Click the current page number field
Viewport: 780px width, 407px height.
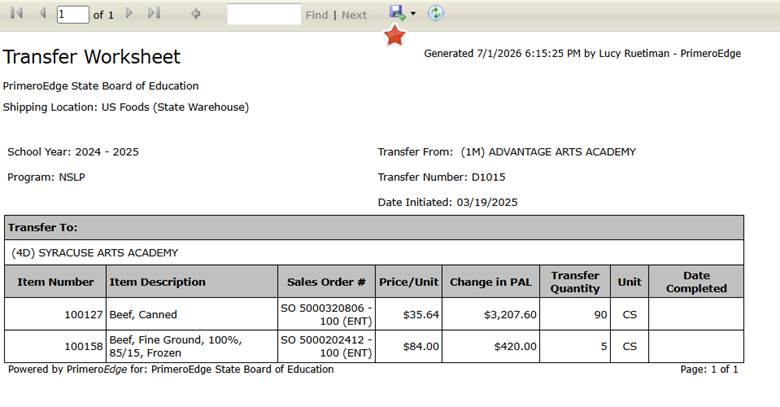[73, 14]
